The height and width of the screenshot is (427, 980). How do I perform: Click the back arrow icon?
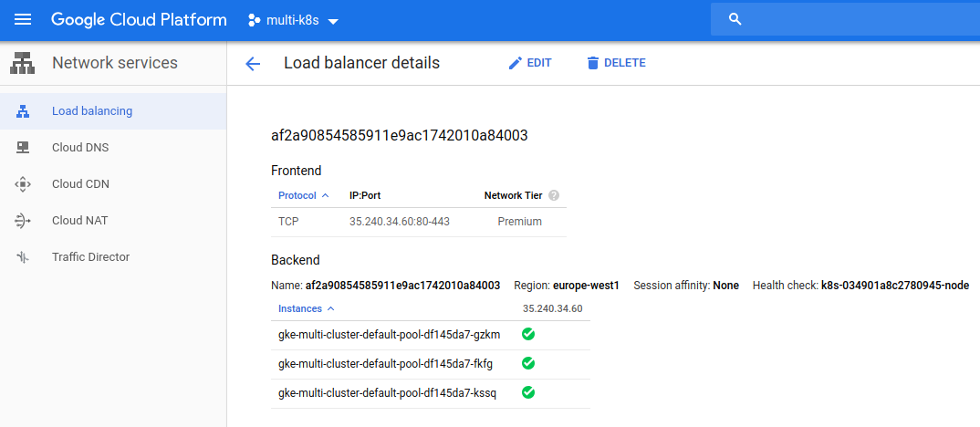coord(253,63)
